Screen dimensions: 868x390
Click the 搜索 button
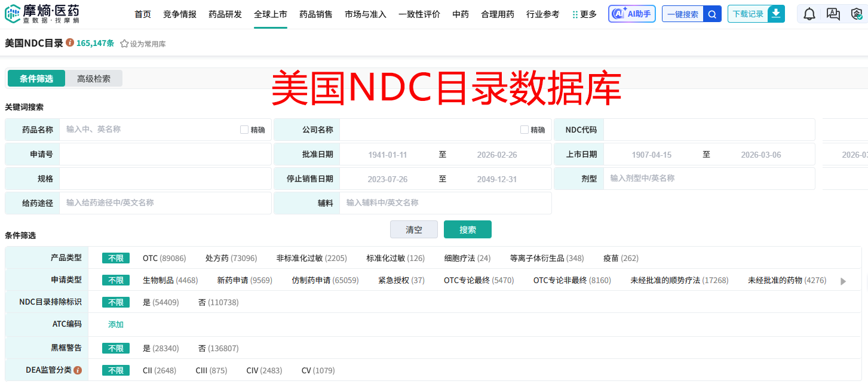pos(468,229)
